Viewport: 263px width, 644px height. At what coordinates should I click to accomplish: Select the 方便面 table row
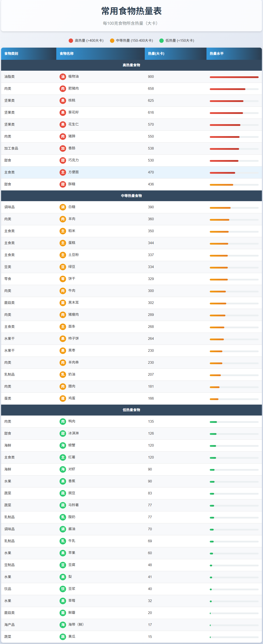[x=131, y=172]
